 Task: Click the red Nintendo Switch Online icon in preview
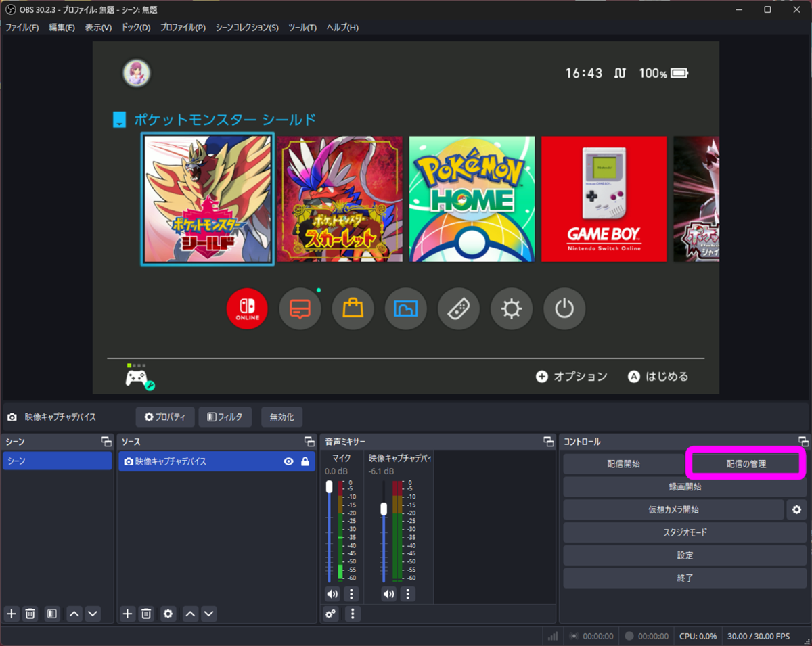tap(247, 308)
